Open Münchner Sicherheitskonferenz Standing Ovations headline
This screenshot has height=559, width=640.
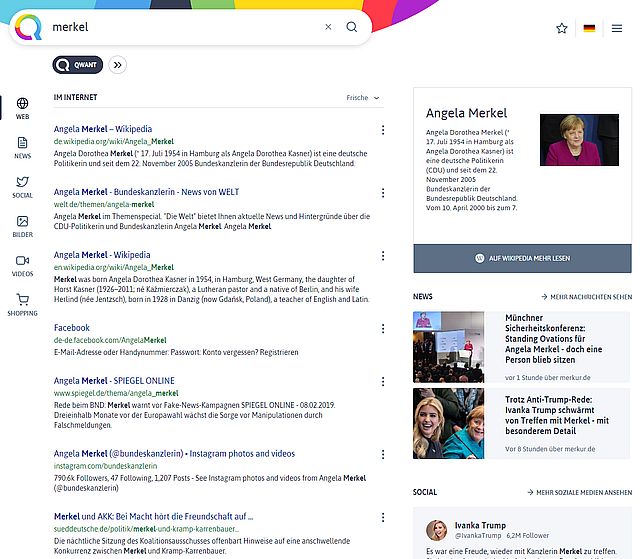tap(553, 339)
